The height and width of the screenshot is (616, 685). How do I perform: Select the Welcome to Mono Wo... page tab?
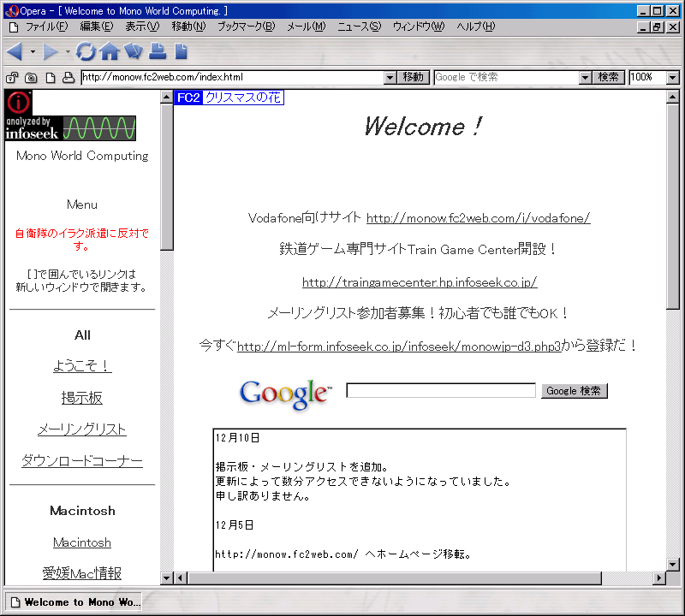click(74, 602)
